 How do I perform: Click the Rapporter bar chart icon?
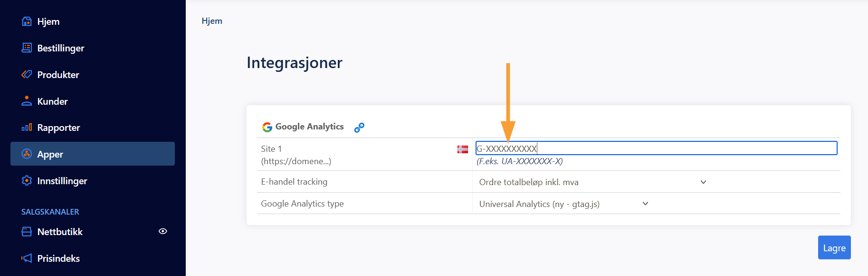[27, 128]
